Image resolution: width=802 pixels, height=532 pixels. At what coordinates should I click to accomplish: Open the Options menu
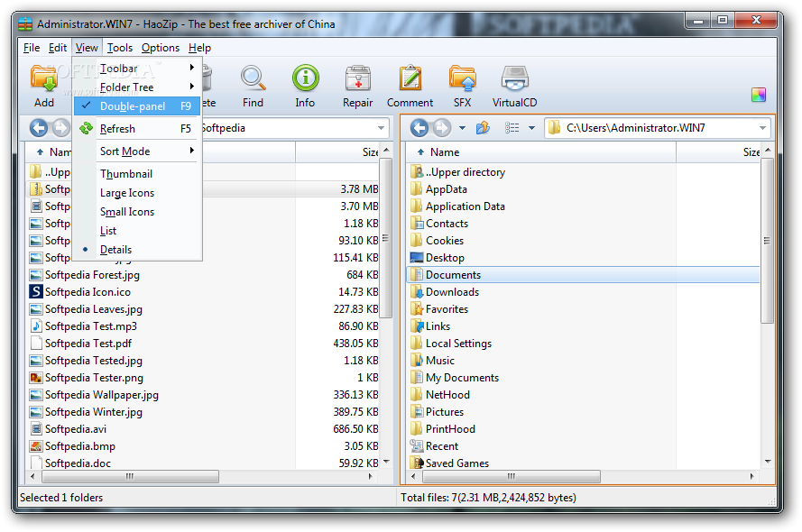point(161,48)
